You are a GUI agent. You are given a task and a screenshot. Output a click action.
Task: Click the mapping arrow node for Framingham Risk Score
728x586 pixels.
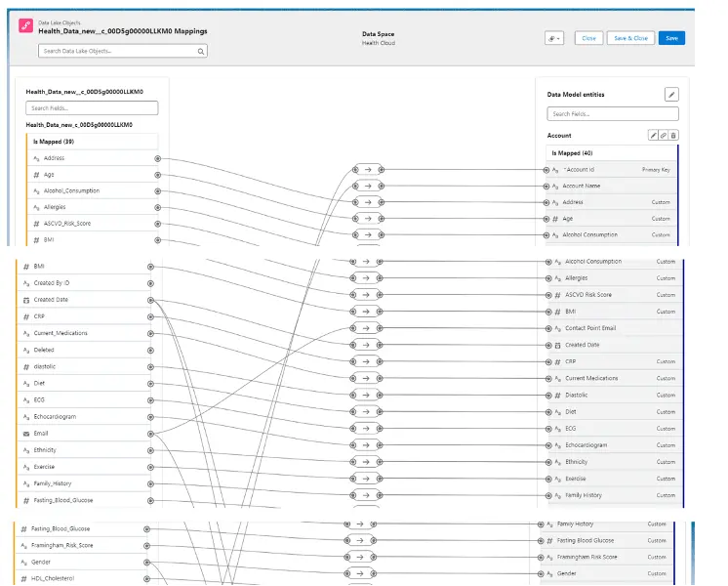pyautogui.click(x=360, y=557)
